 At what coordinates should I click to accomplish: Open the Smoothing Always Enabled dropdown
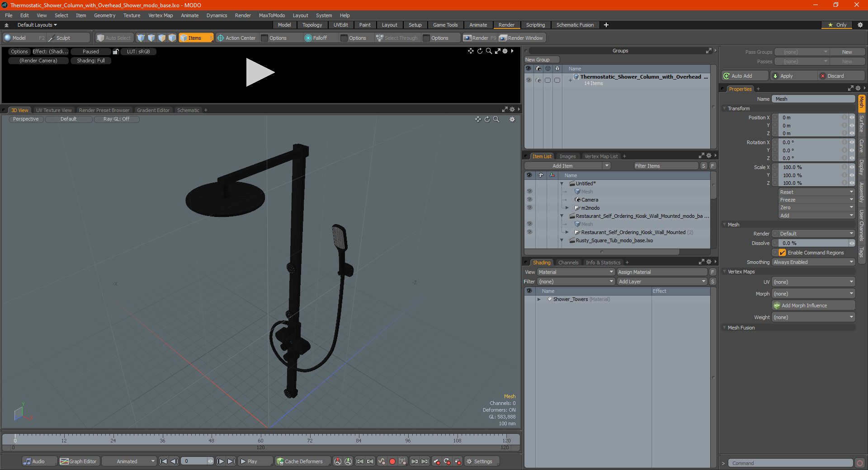click(813, 262)
